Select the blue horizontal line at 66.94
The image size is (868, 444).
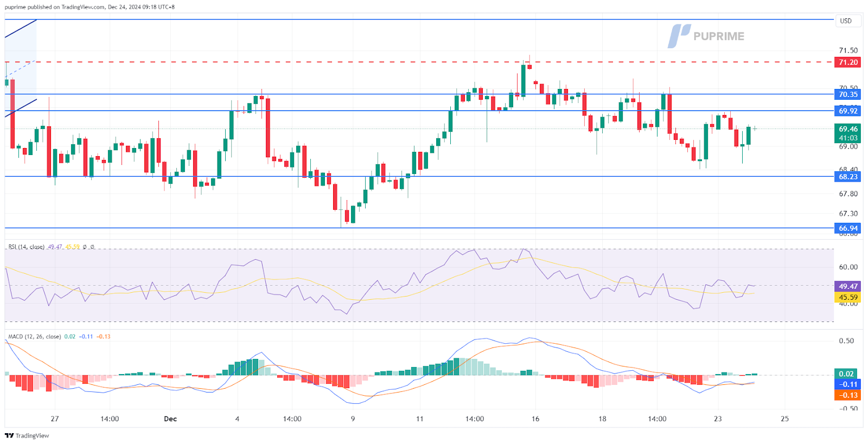coord(419,228)
